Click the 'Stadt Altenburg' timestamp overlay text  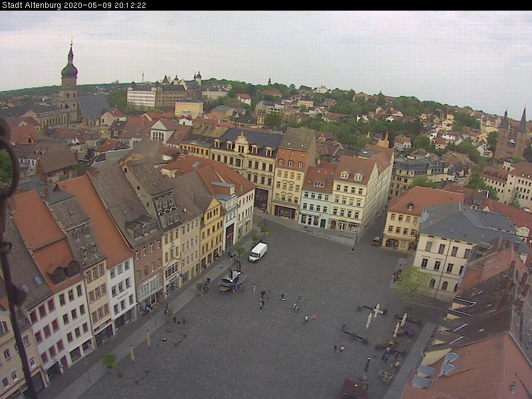pyautogui.click(x=74, y=5)
